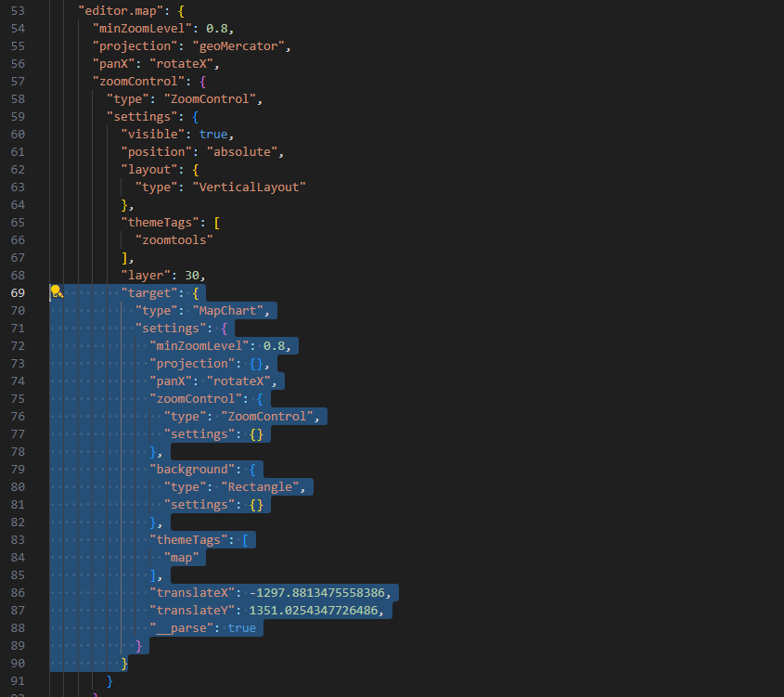Click line number 53 in the gutter
The width and height of the screenshot is (784, 697).
click(19, 10)
